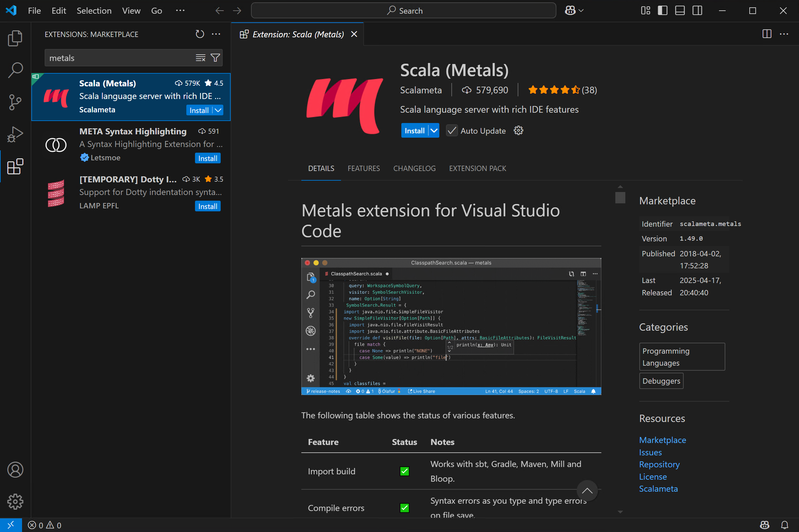Click the Programming Languages category tag
The height and width of the screenshot is (532, 799).
click(682, 357)
